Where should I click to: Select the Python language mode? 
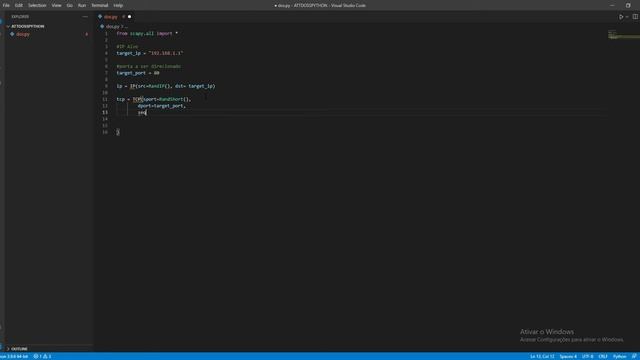(x=619, y=356)
